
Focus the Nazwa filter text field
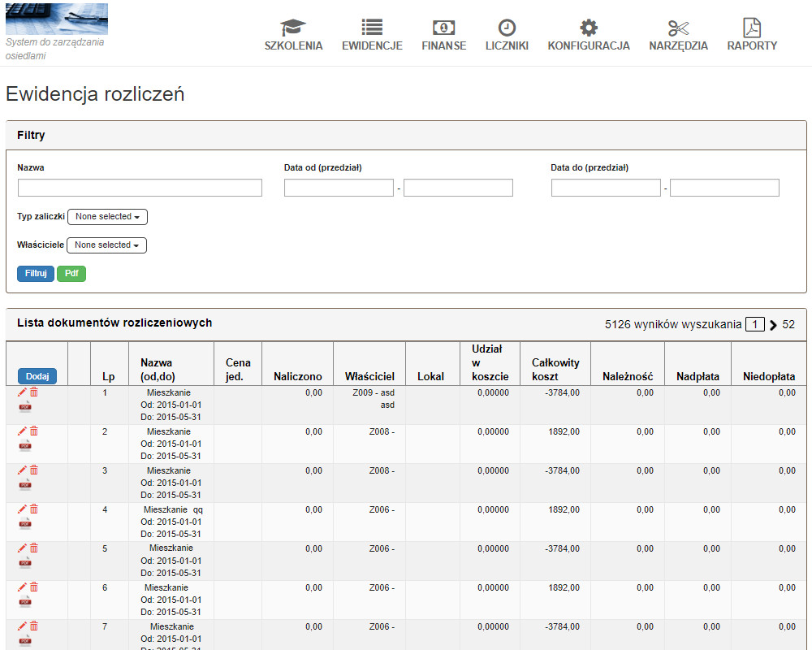pyautogui.click(x=140, y=188)
